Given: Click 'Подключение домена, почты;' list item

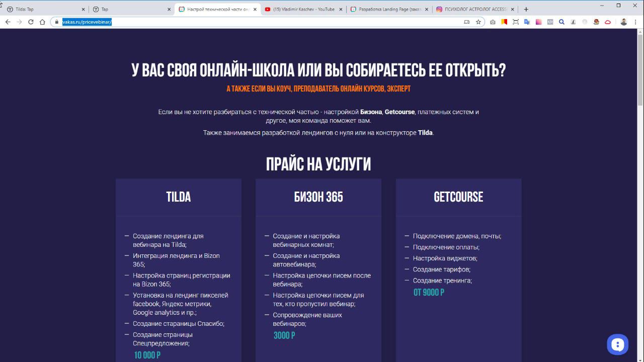Looking at the screenshot, I should [x=457, y=236].
